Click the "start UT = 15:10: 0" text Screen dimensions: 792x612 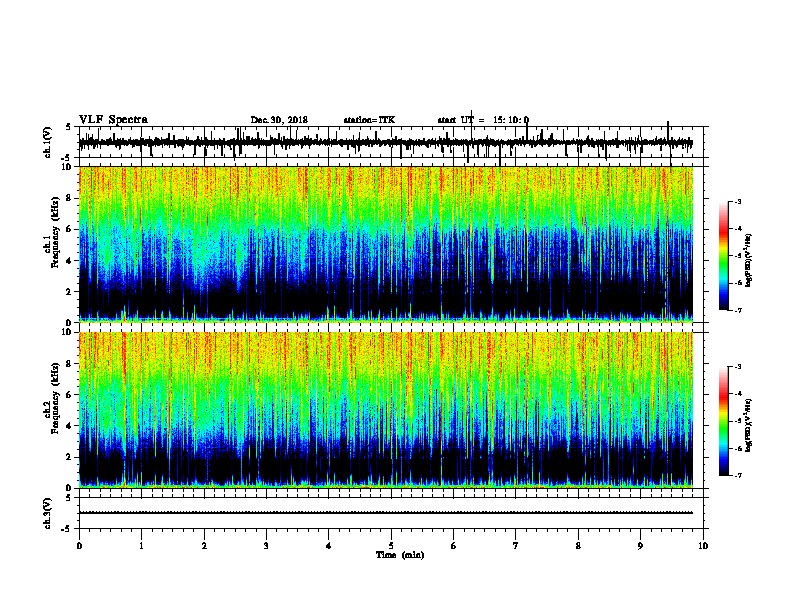pyautogui.click(x=483, y=120)
